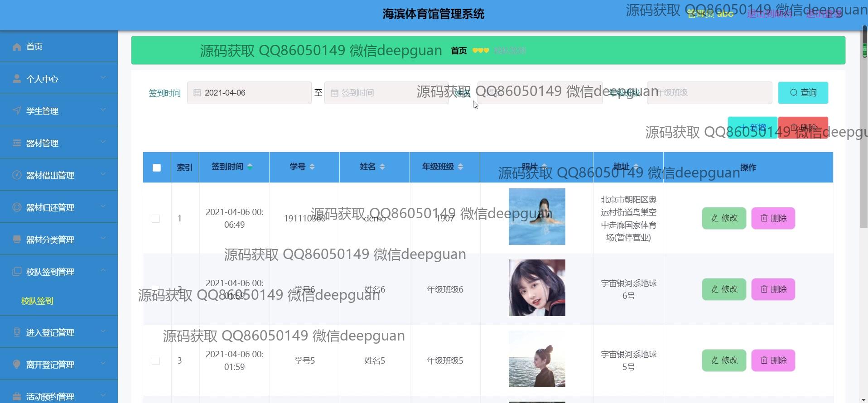The image size is (868, 403).
Task: Sort by 签到时间 column arrows
Action: (250, 167)
